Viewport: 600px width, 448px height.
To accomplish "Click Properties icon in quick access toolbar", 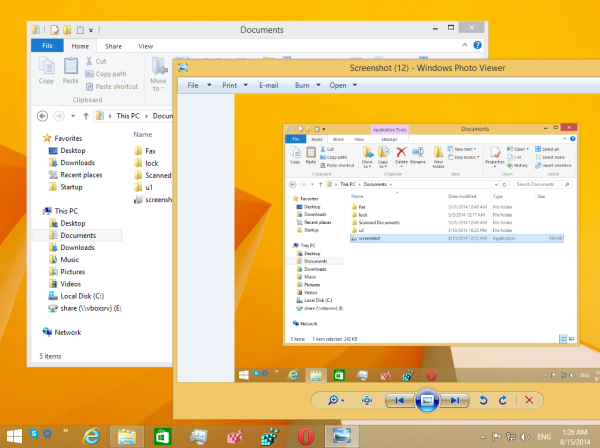I will [55, 29].
